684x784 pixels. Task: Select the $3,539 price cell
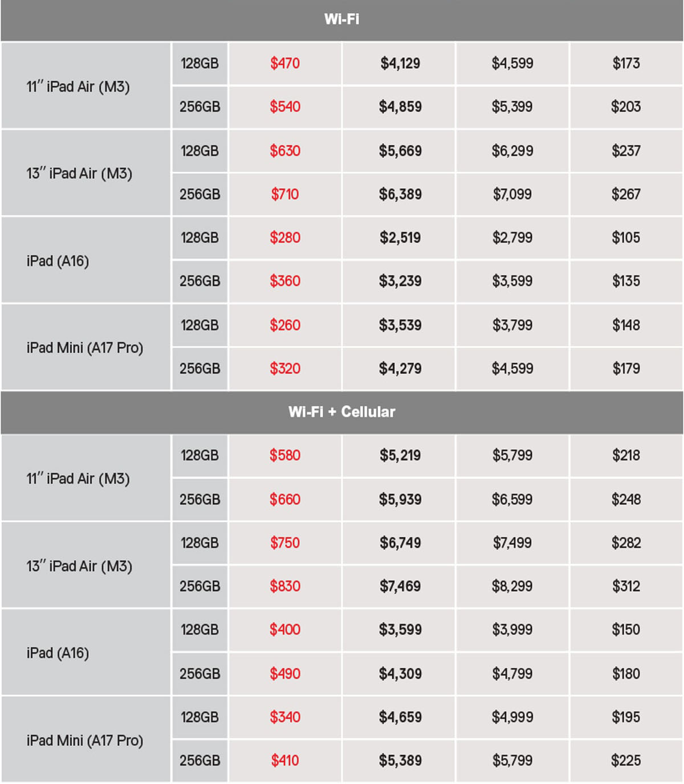pyautogui.click(x=400, y=325)
